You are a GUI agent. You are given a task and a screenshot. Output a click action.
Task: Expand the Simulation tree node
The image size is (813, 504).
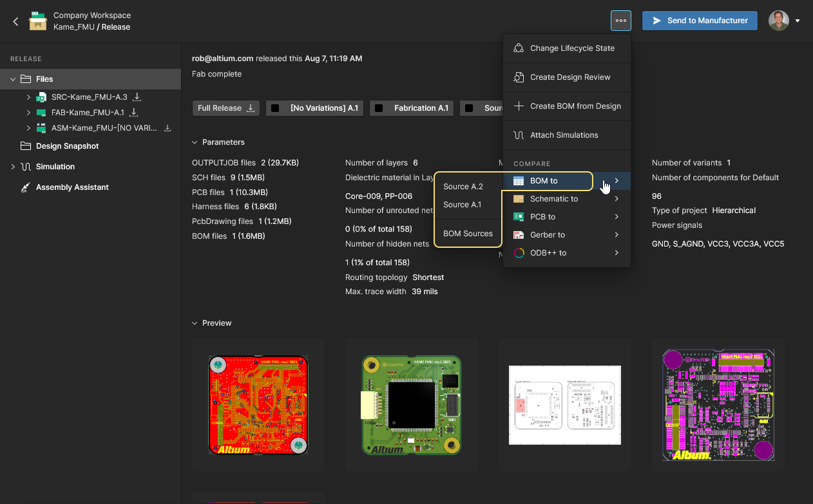[x=12, y=167]
